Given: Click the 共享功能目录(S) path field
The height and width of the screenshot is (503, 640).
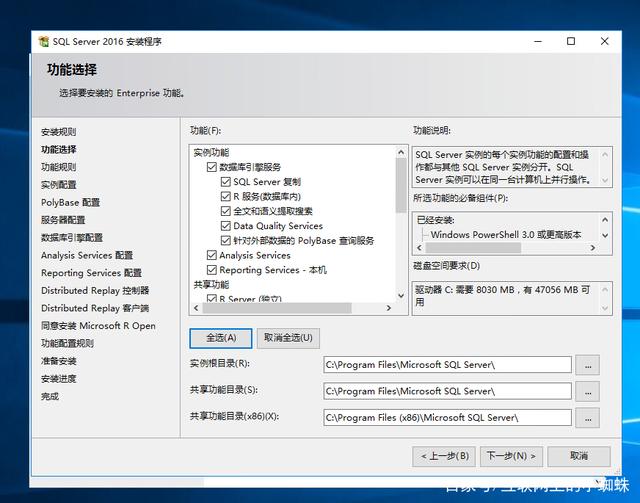Looking at the screenshot, I should 447,392.
